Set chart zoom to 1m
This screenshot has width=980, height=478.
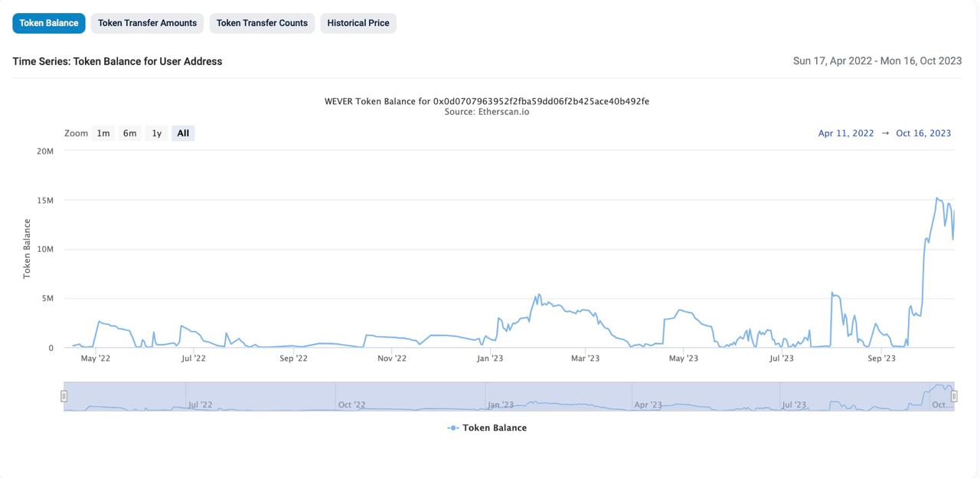103,133
